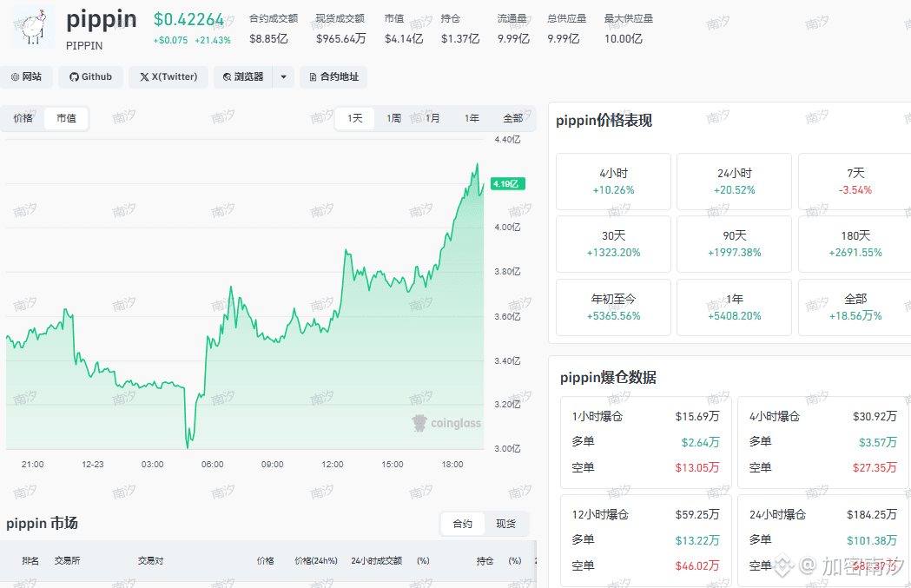
Task: Click the 合约成交额 $8.85亿 stat
Action: [x=273, y=29]
